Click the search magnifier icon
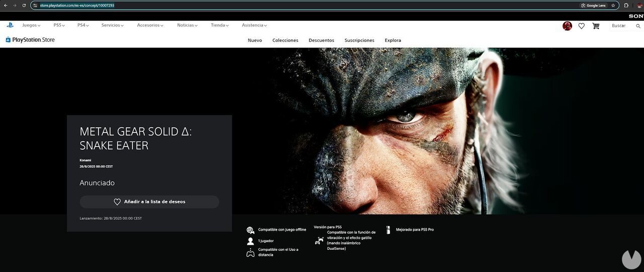Screen dimensions: 644x272 (x=638, y=26)
